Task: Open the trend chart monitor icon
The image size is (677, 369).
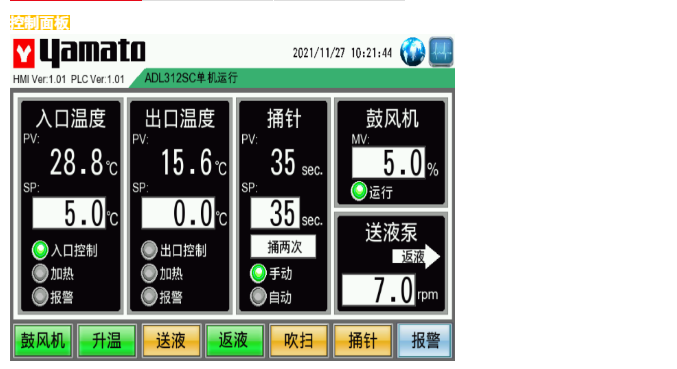Action: (441, 52)
